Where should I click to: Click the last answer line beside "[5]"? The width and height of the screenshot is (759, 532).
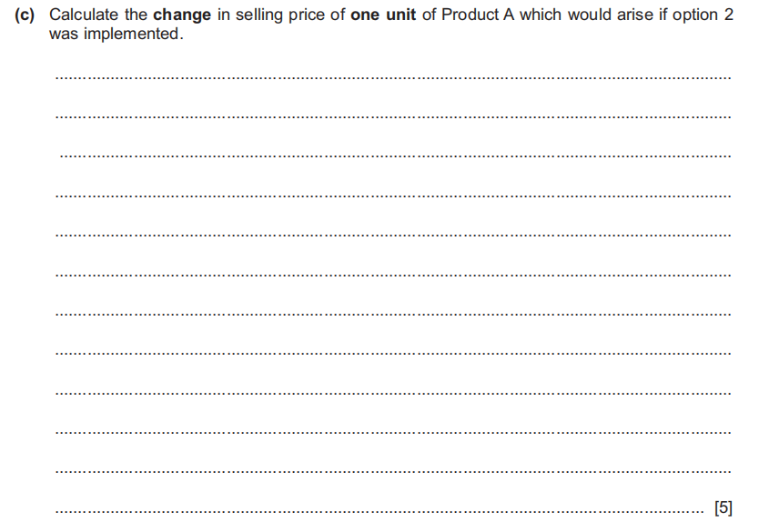382,511
